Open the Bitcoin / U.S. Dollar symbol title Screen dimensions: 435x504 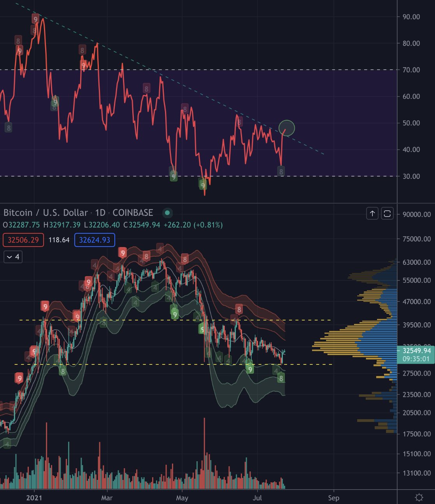(x=46, y=213)
